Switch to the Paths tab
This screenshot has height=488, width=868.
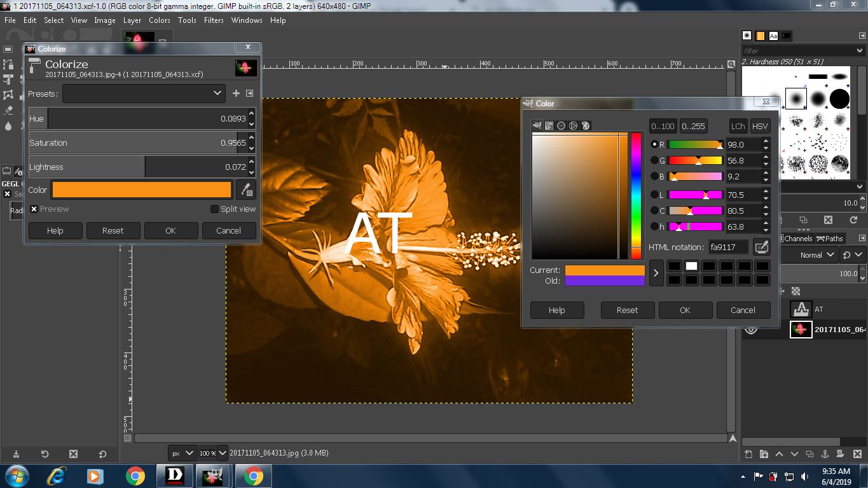pos(830,239)
